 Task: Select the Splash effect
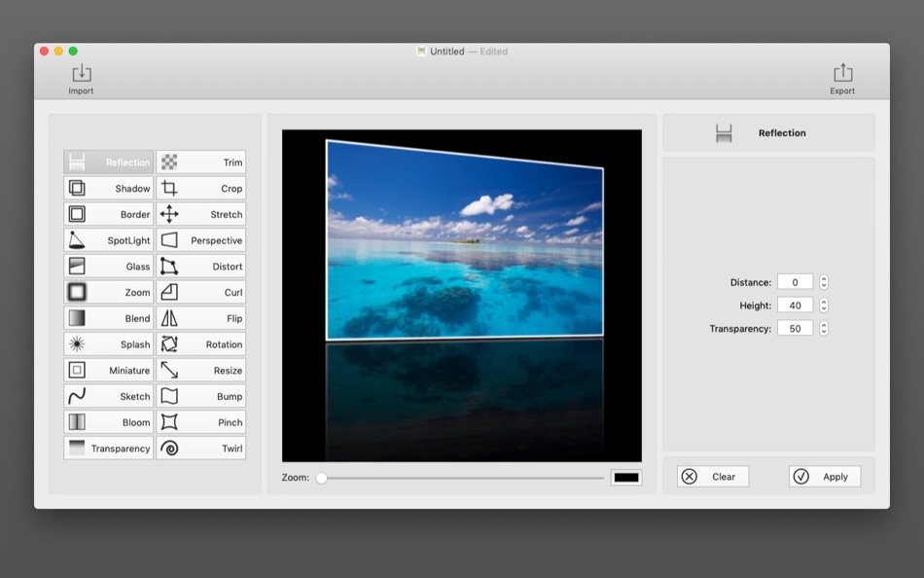click(109, 344)
